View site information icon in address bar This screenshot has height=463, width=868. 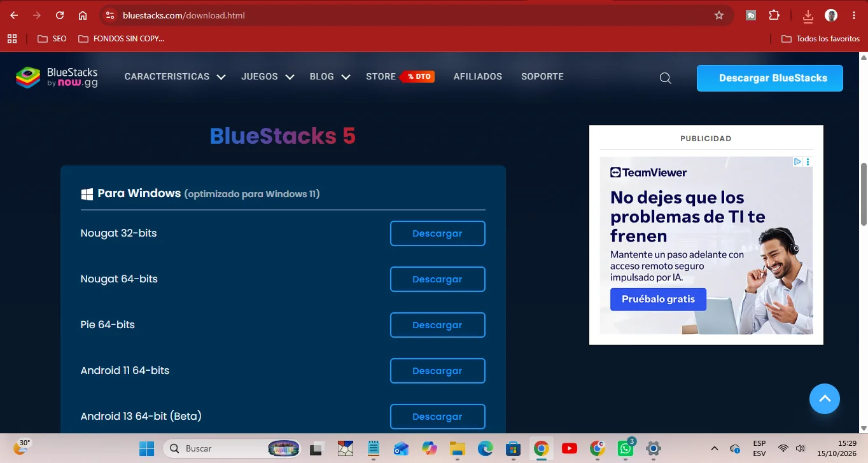(109, 15)
